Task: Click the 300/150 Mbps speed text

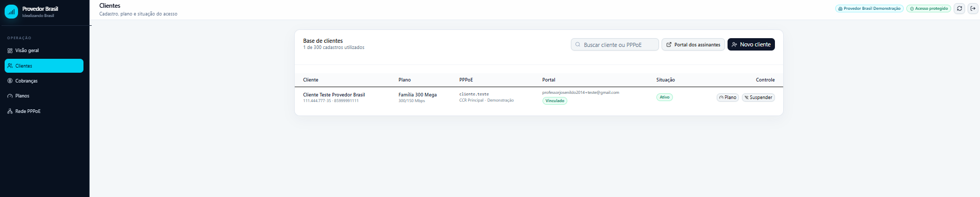Action: 412,101
